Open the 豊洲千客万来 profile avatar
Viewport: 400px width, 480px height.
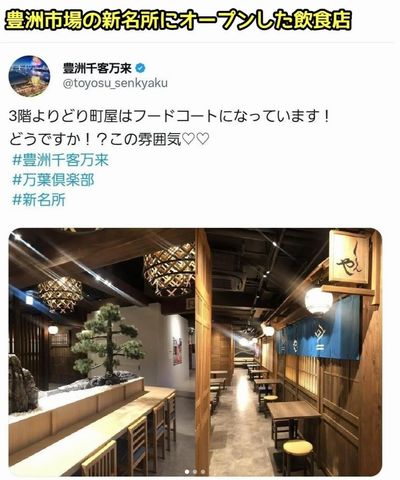[29, 76]
